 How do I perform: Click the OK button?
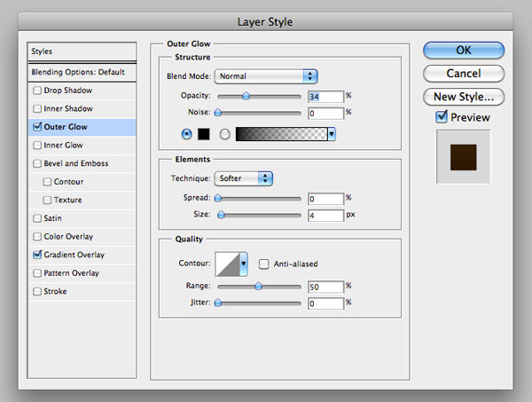point(463,51)
